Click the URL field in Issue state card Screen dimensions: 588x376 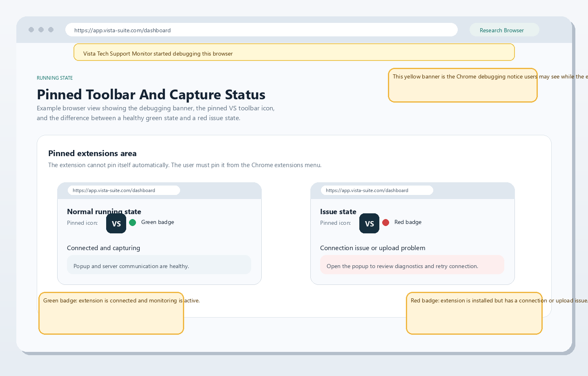[x=377, y=190]
